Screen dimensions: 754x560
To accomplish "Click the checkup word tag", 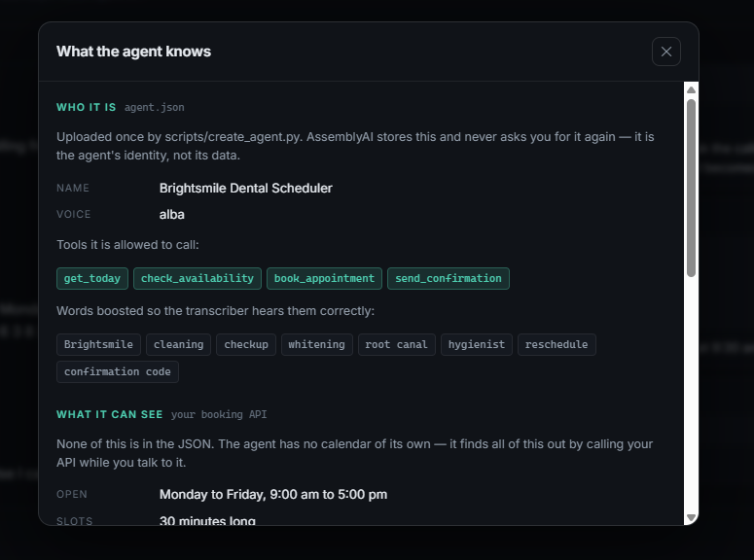I will pos(246,344).
